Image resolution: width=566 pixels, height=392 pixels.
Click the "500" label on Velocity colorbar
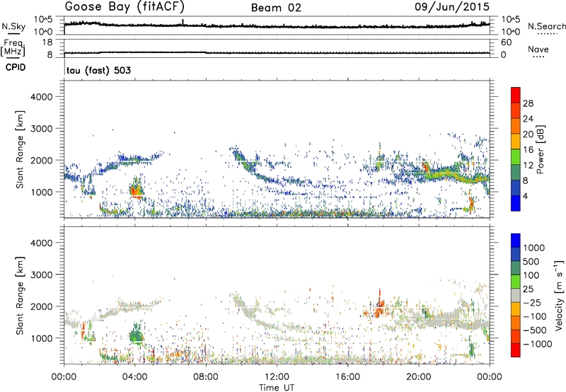(531, 262)
